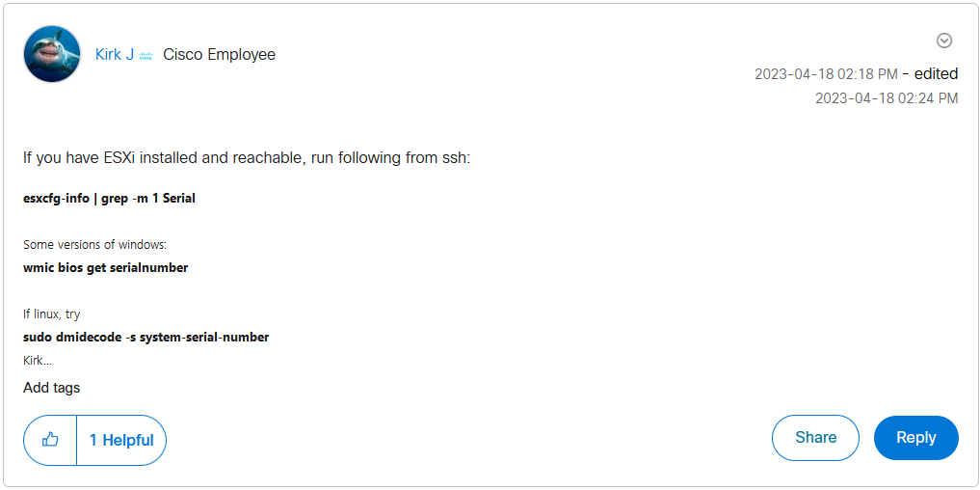This screenshot has width=980, height=490.
Task: Click the Cisco logo badge beside Kirk J
Action: tap(146, 55)
